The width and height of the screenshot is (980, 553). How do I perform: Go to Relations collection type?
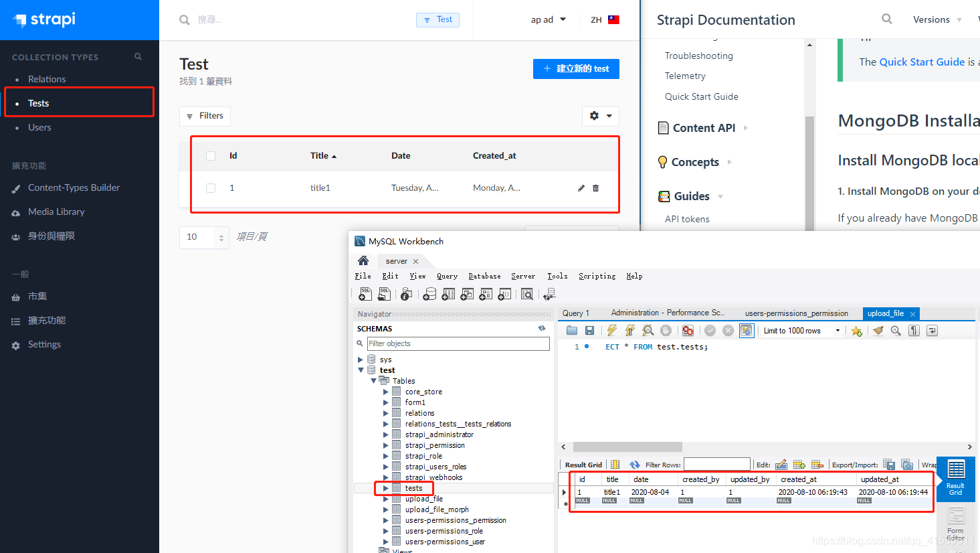click(x=47, y=79)
